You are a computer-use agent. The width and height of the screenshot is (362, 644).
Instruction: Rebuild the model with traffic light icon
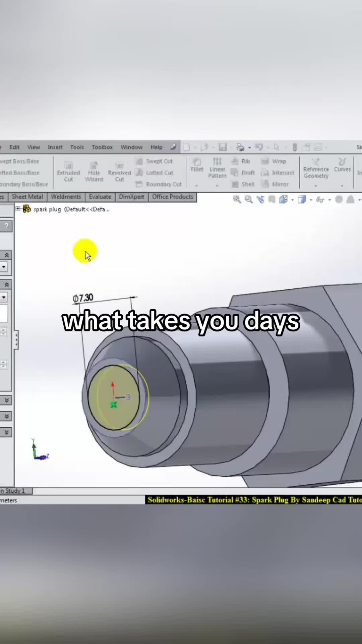tap(295, 147)
